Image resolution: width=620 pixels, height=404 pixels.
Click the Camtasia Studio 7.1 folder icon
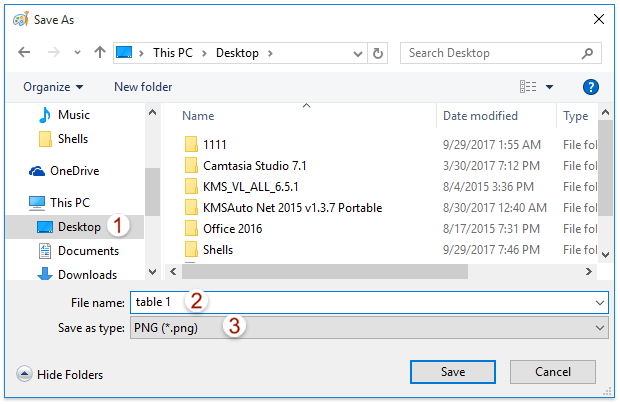(x=191, y=165)
